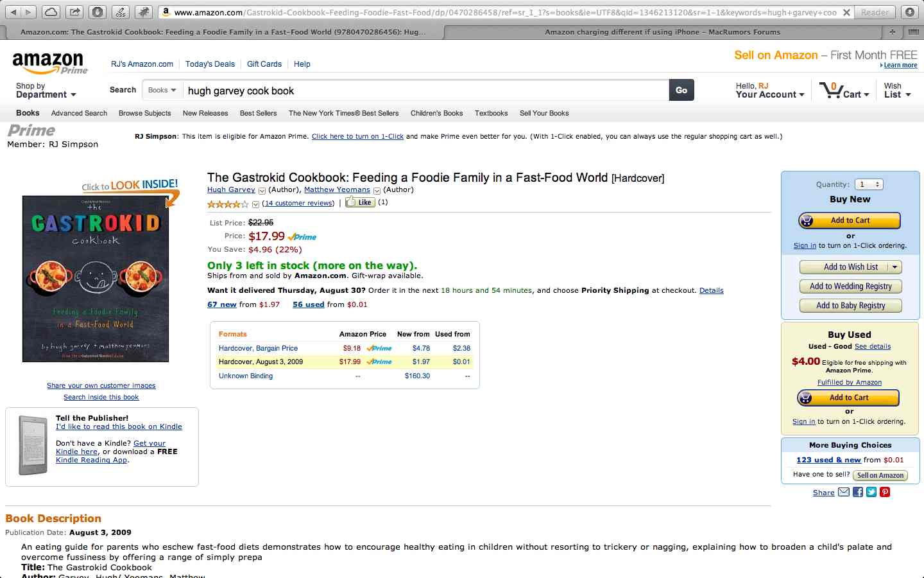Expand Shop by Department menu
The height and width of the screenshot is (578, 924).
pos(46,91)
